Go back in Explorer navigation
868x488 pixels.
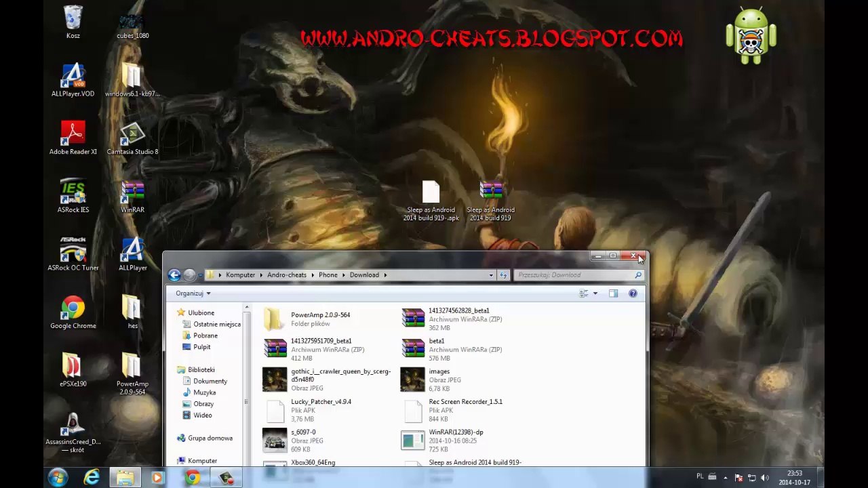click(x=174, y=274)
